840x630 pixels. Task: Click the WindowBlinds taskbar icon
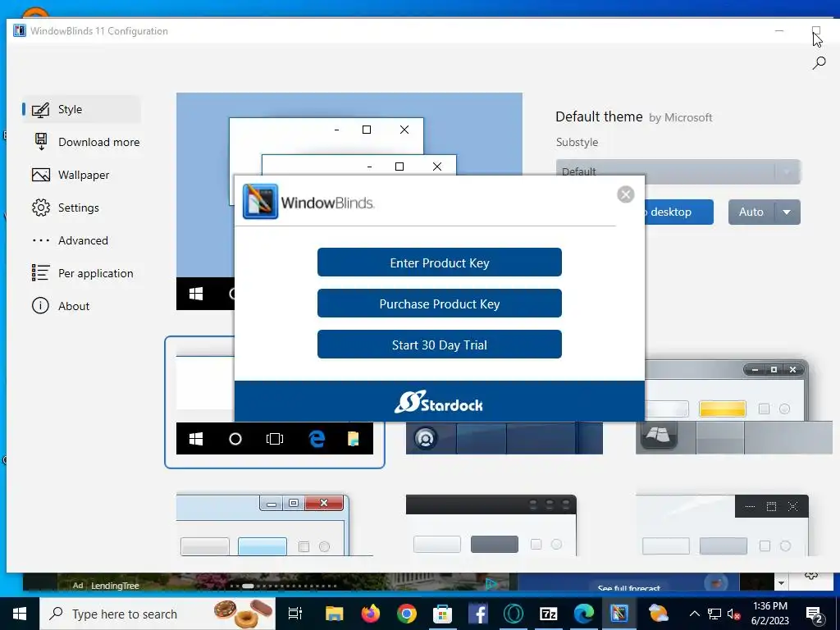tap(619, 614)
